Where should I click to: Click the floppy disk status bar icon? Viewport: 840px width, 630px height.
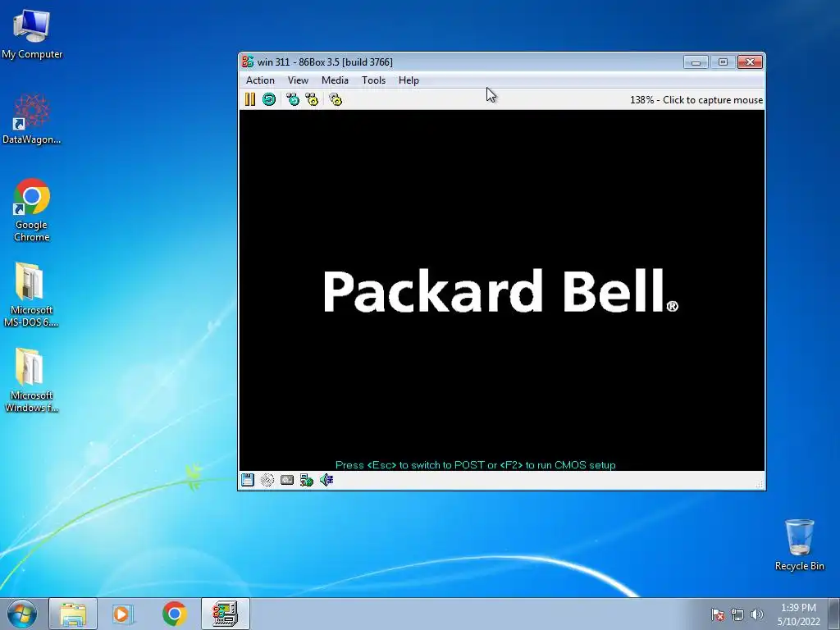(x=248, y=479)
